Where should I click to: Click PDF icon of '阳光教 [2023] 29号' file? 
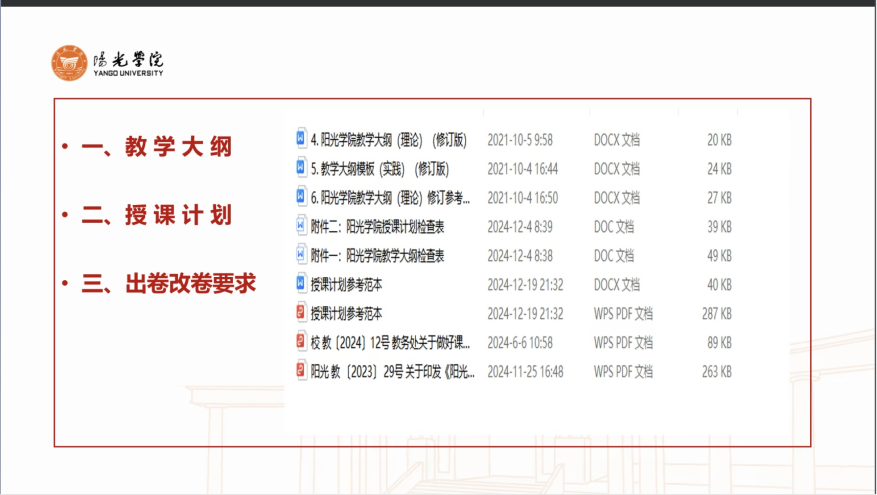(301, 370)
